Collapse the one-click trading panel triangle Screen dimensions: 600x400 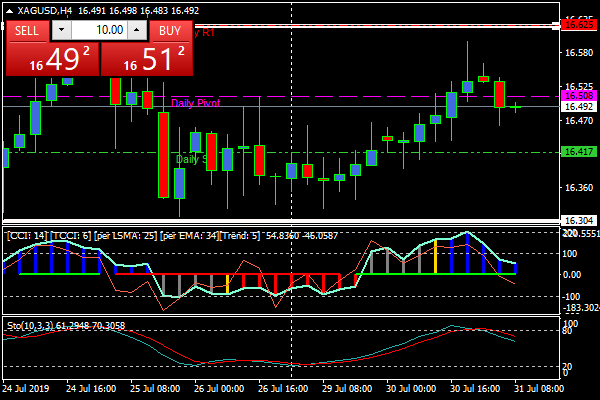tap(9, 10)
